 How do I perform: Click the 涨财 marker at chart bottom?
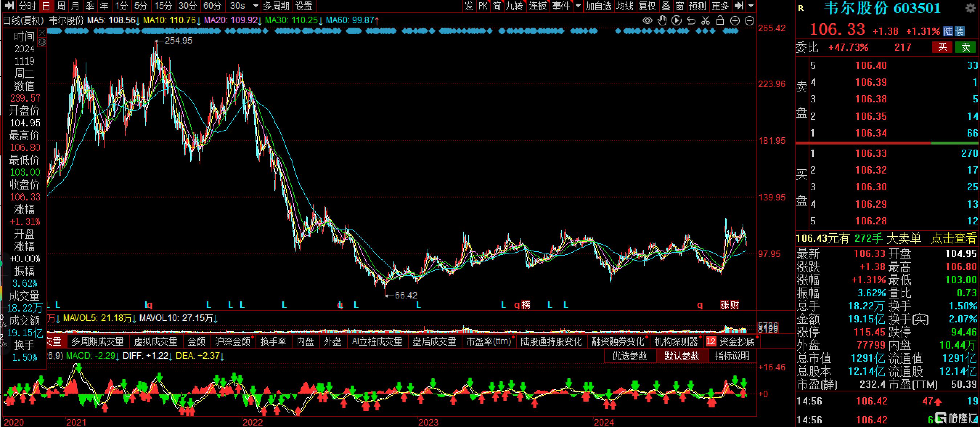pos(729,305)
